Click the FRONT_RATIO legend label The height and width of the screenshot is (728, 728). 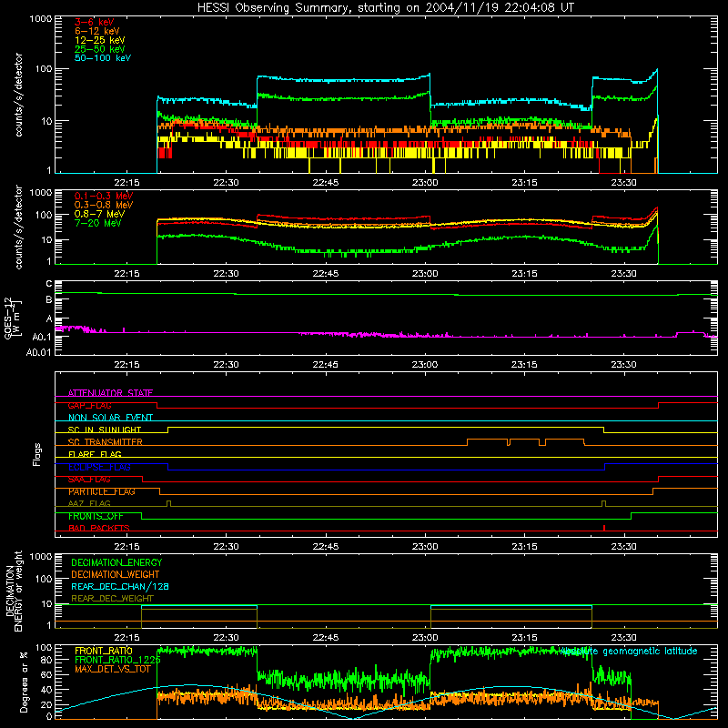click(104, 651)
